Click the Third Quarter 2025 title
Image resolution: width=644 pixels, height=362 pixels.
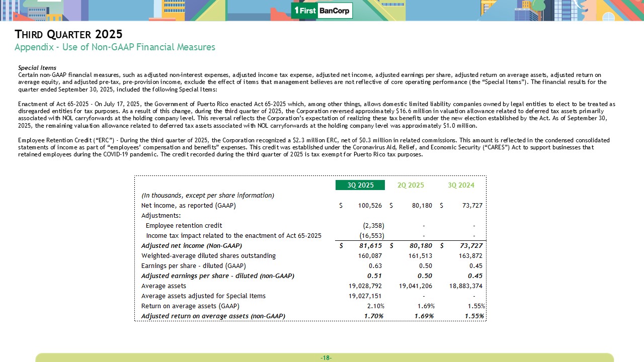68,34
